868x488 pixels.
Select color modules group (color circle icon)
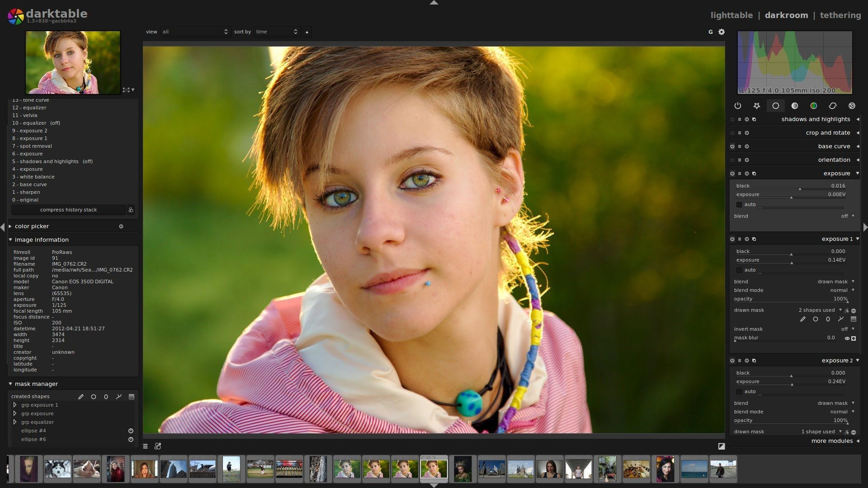814,106
